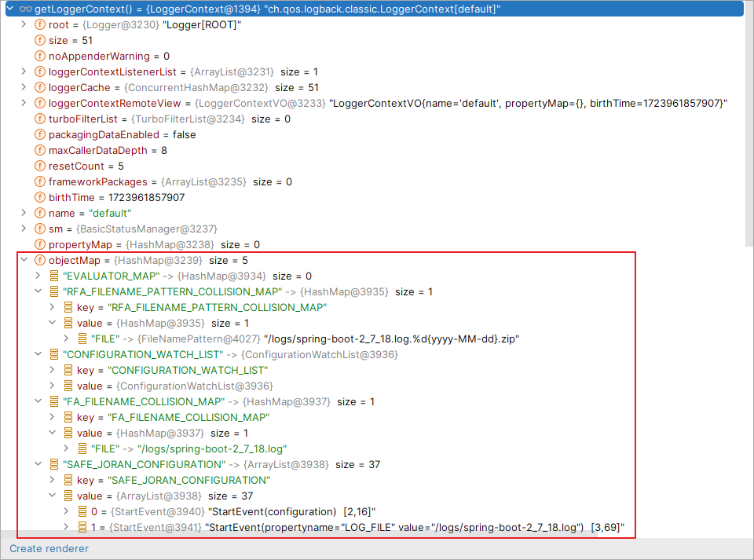Collapse the getLoggerContext() root node
The width and height of the screenshot is (754, 560).
tap(9, 8)
